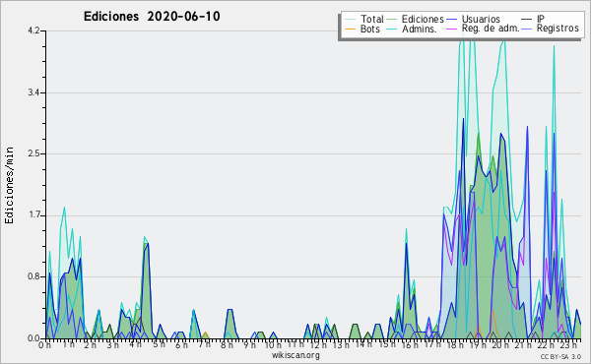Click the CC BY-SA 3.0 license text
This screenshot has width=591, height=364.
pyautogui.click(x=560, y=357)
